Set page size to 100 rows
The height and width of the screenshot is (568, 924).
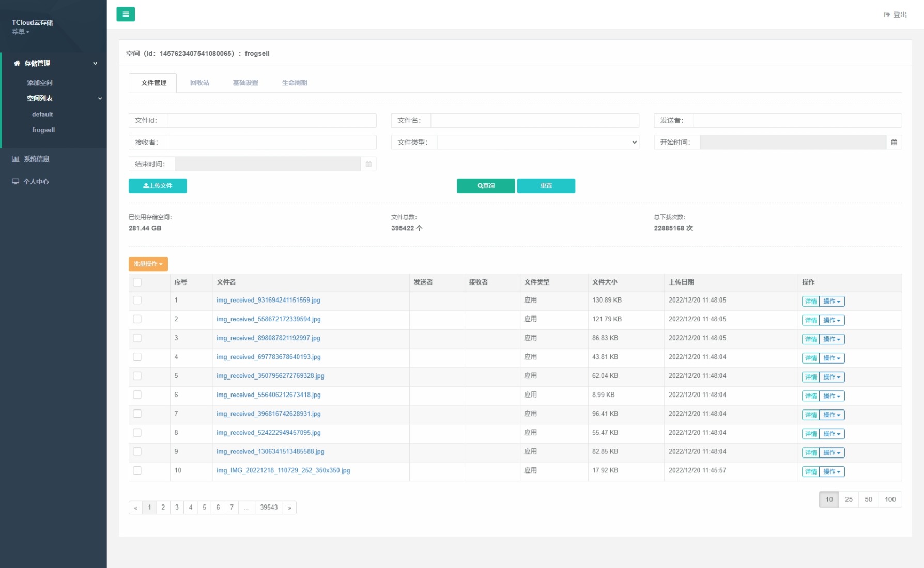tap(890, 499)
